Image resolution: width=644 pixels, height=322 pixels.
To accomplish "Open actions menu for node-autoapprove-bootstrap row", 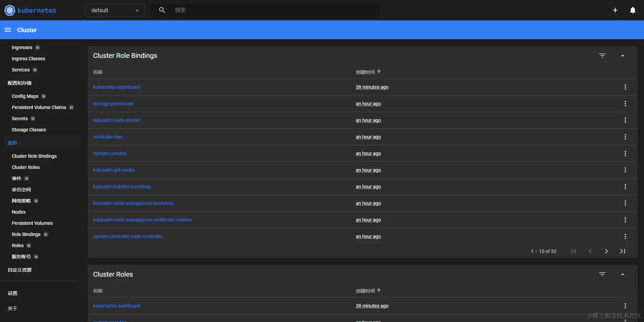I will tap(625, 203).
